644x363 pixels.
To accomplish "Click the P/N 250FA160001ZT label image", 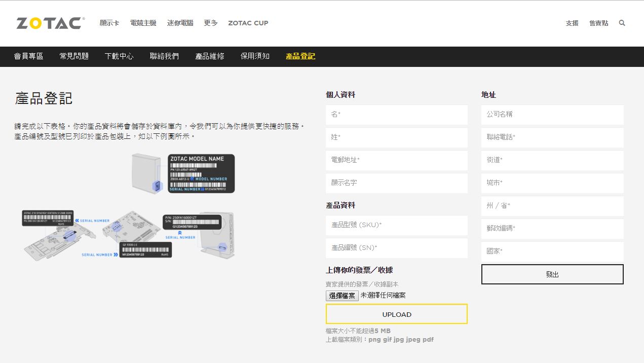I will (x=193, y=223).
